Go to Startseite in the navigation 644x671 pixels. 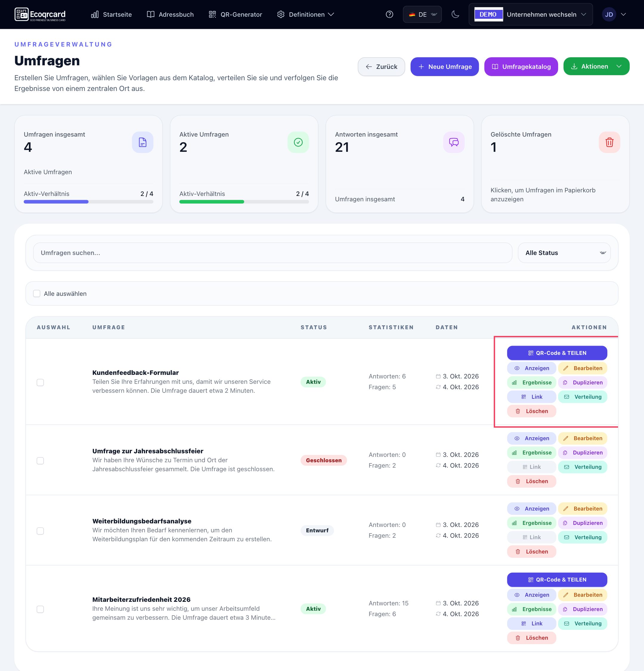coord(111,14)
